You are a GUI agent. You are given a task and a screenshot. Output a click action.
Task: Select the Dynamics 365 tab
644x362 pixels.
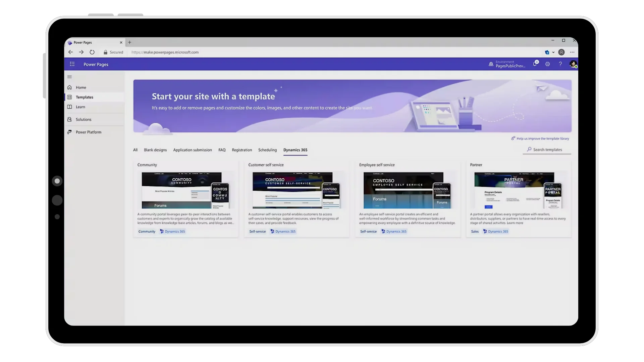pos(295,150)
